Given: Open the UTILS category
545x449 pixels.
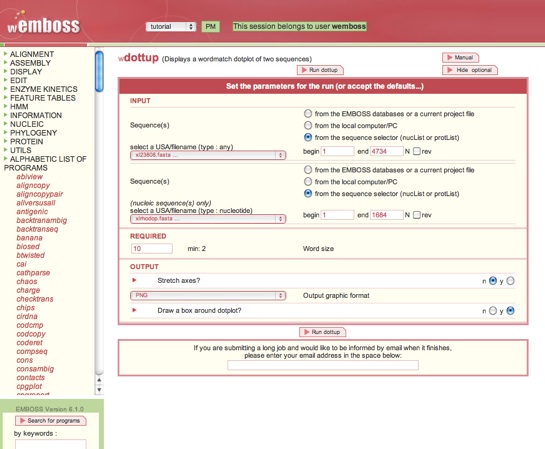Looking at the screenshot, I should coord(21,150).
